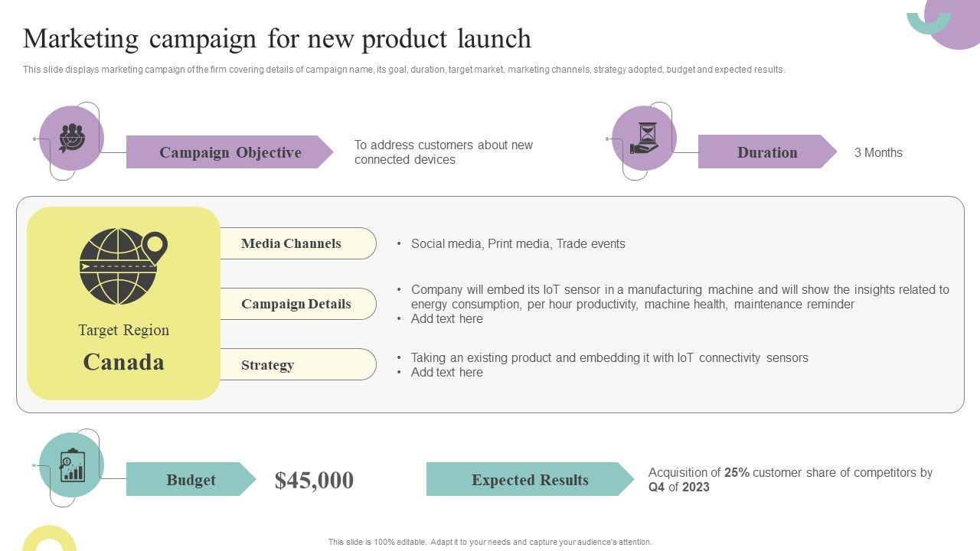Select the Target Region label
The image size is (980, 551).
pos(123,330)
